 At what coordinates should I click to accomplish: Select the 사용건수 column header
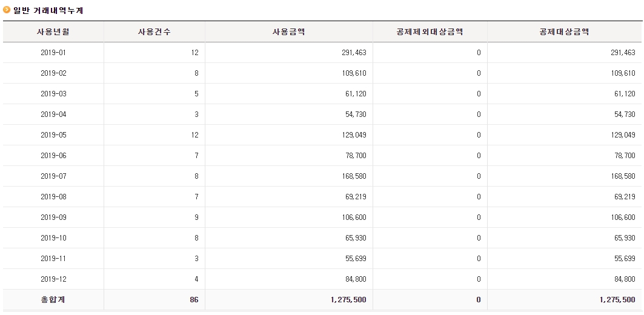(x=154, y=32)
